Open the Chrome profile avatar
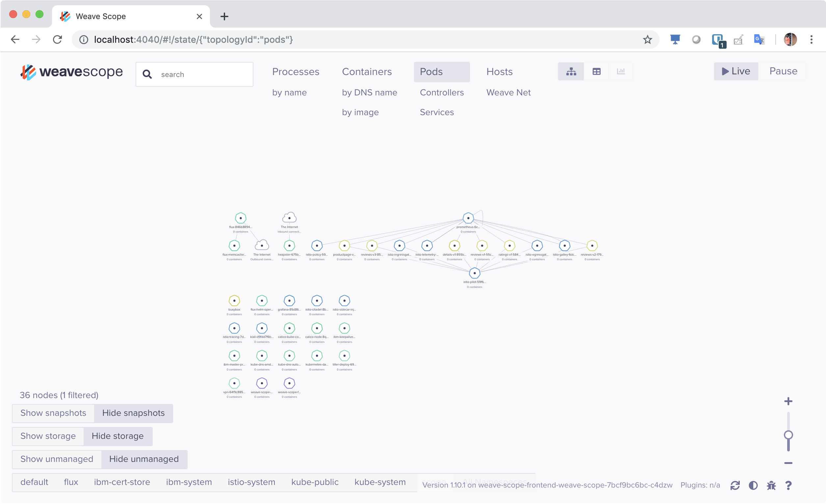Image resolution: width=826 pixels, height=504 pixels. (x=790, y=39)
